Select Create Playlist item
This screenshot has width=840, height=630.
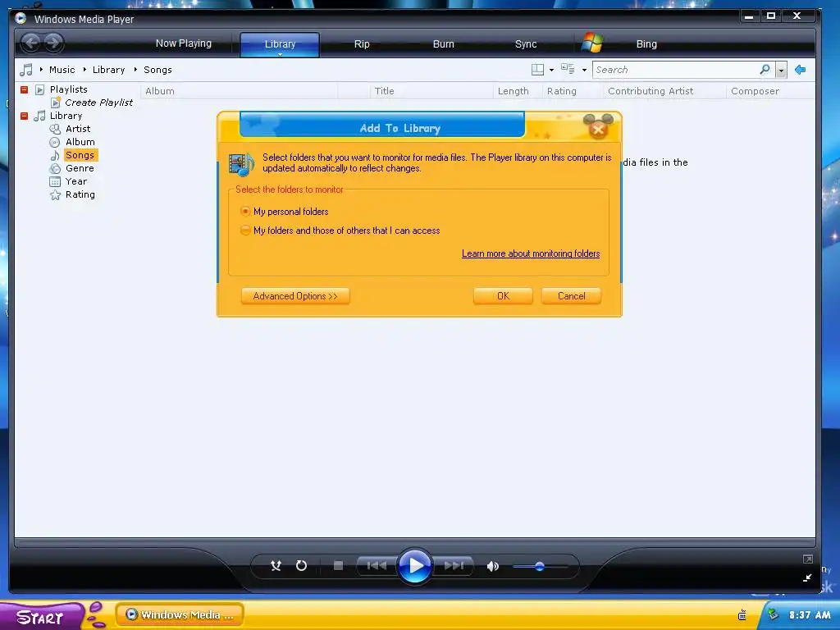click(98, 103)
